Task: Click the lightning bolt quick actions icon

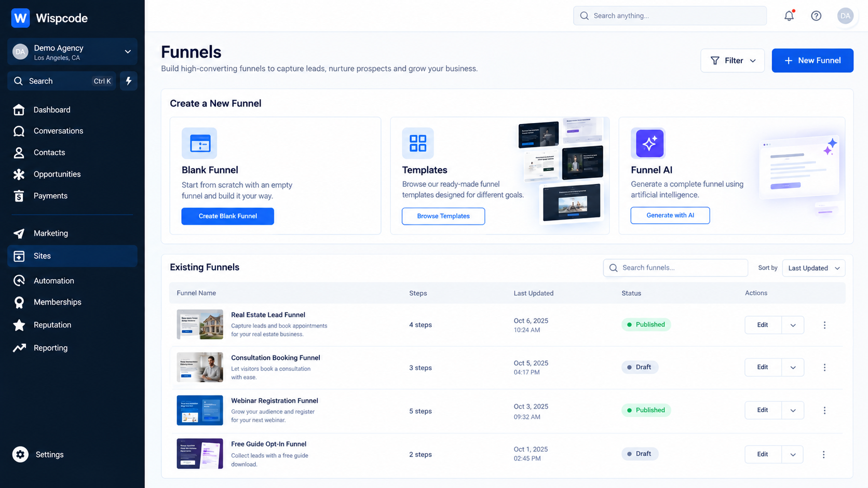Action: click(x=129, y=81)
